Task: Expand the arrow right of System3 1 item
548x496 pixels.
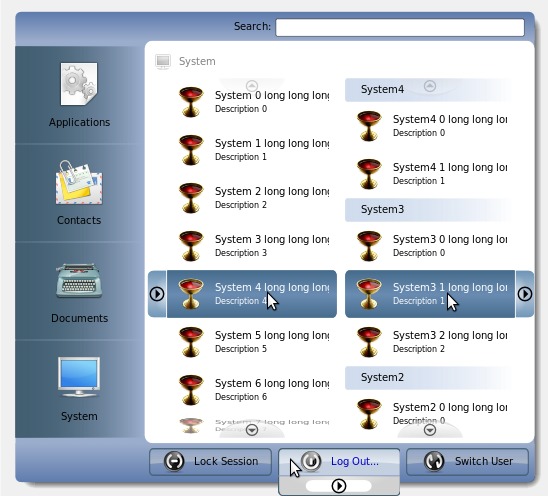Action: (525, 294)
